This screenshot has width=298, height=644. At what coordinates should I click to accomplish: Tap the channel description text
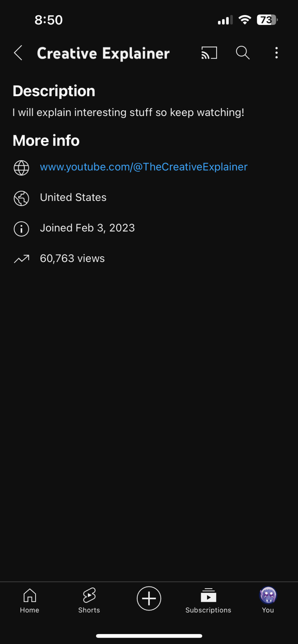[128, 112]
